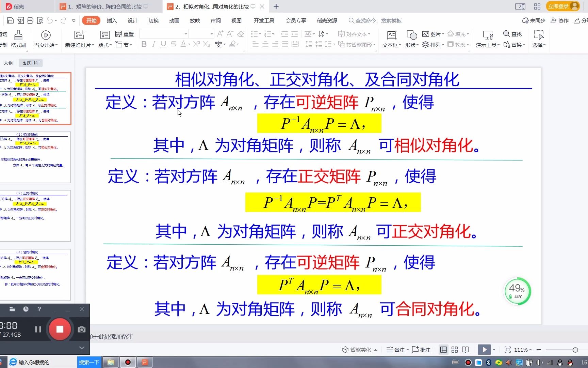
Task: Click the search commands field
Action: (375, 20)
